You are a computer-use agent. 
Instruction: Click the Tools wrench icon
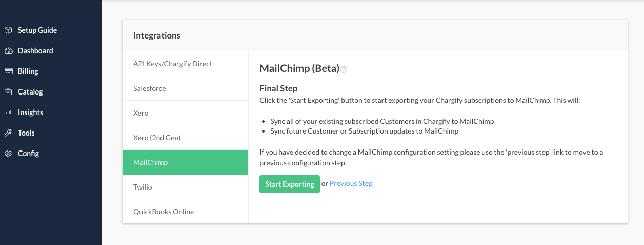8,133
